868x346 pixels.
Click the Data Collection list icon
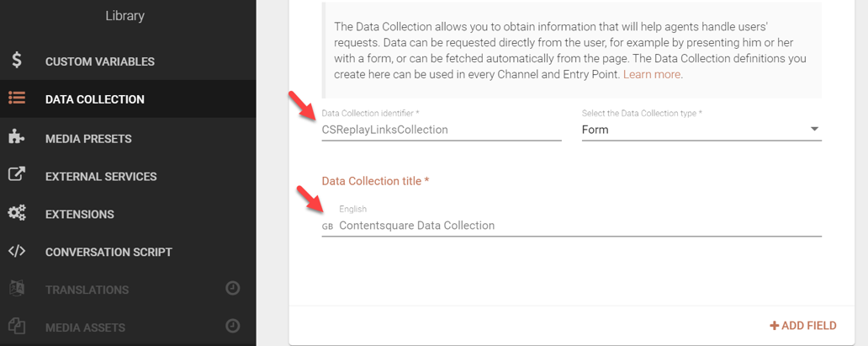pos(17,99)
